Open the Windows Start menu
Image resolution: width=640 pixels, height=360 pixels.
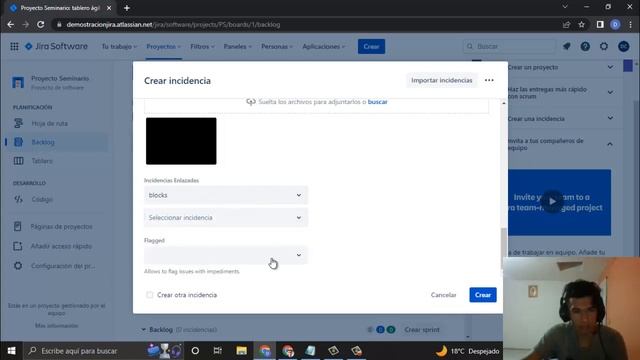pos(11,351)
